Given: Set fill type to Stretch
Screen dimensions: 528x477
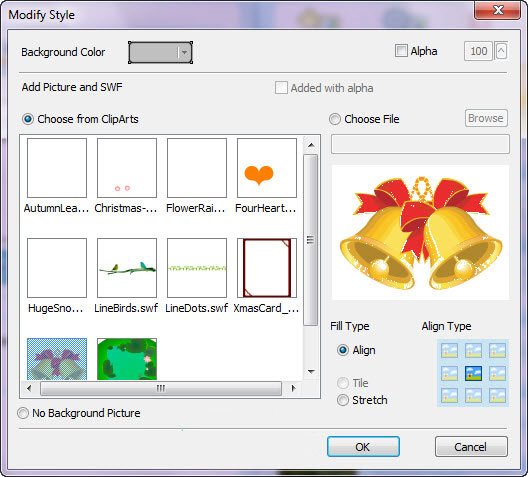Looking at the screenshot, I should [343, 400].
